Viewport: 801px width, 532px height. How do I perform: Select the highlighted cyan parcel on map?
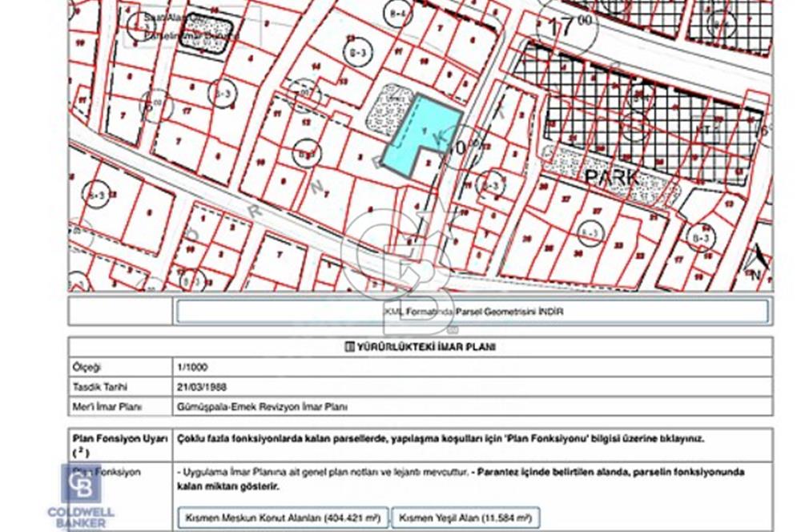(416, 135)
